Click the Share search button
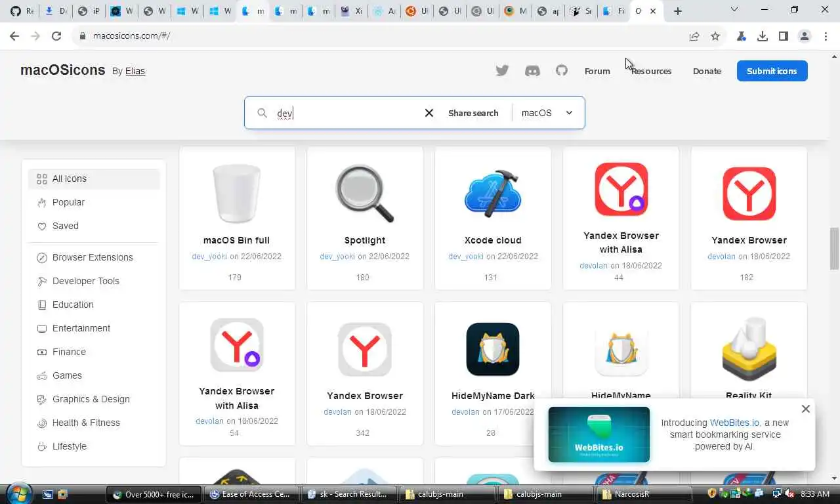This screenshot has width=840, height=504. tap(473, 113)
